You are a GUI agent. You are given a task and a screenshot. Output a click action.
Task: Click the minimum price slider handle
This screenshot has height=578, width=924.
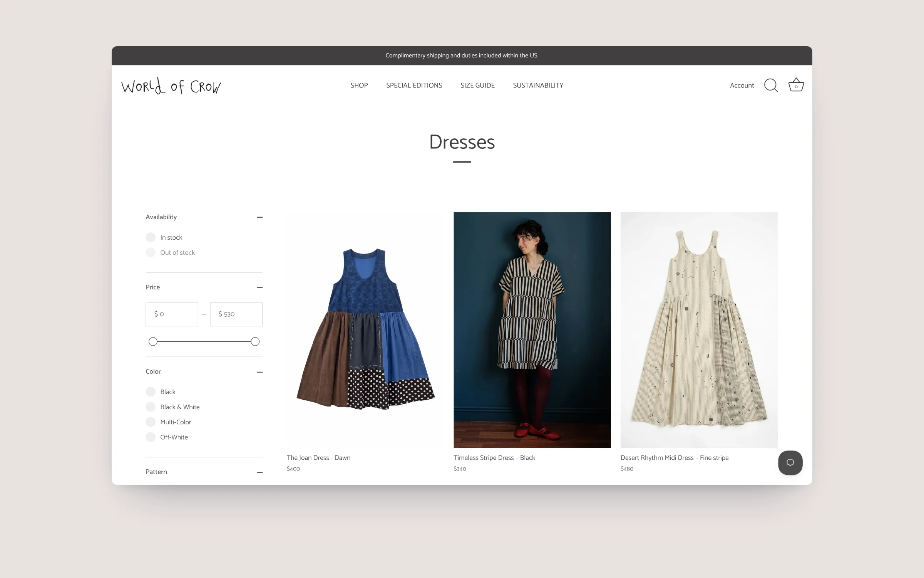(x=153, y=341)
